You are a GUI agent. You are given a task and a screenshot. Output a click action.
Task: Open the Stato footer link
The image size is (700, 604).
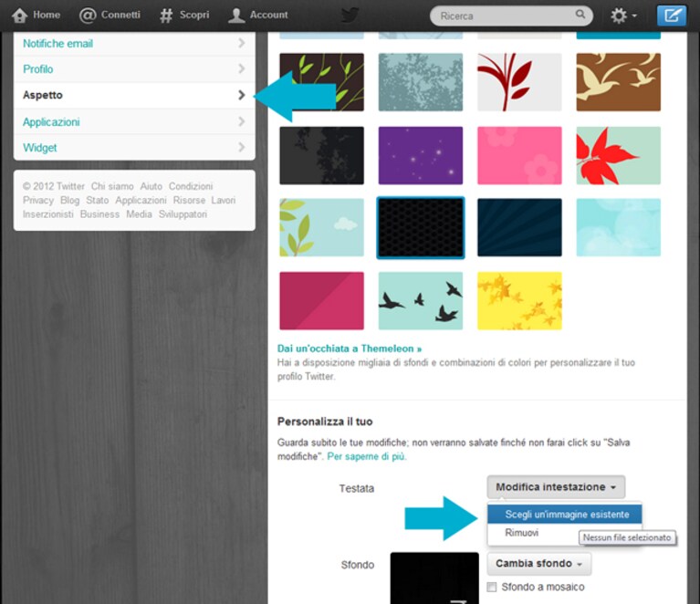98,201
